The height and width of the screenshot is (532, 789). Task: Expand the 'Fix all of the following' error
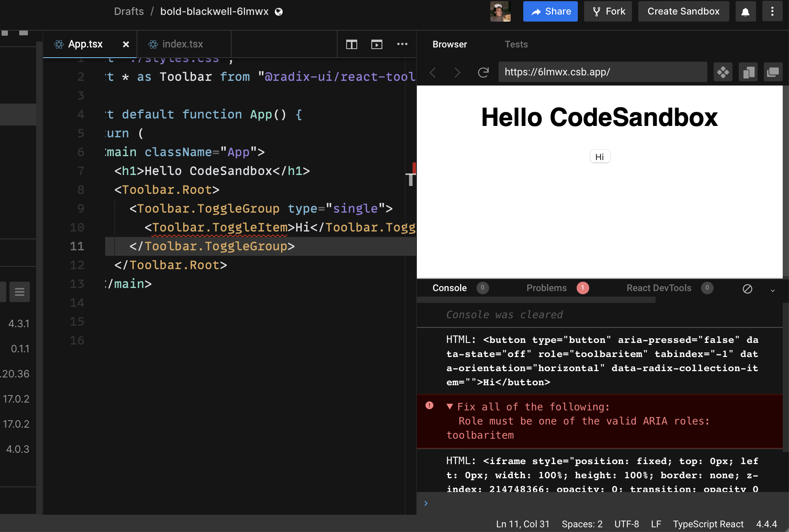pos(450,407)
